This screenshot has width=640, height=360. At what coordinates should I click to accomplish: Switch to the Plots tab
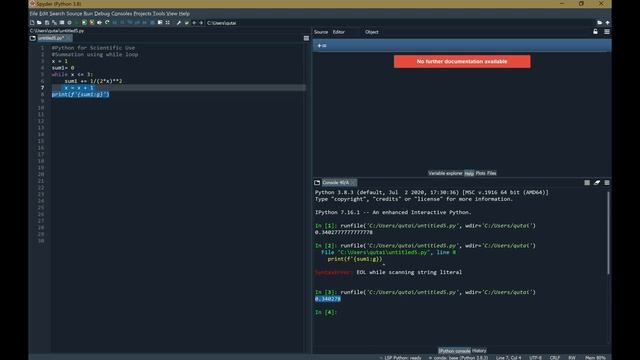click(x=480, y=173)
